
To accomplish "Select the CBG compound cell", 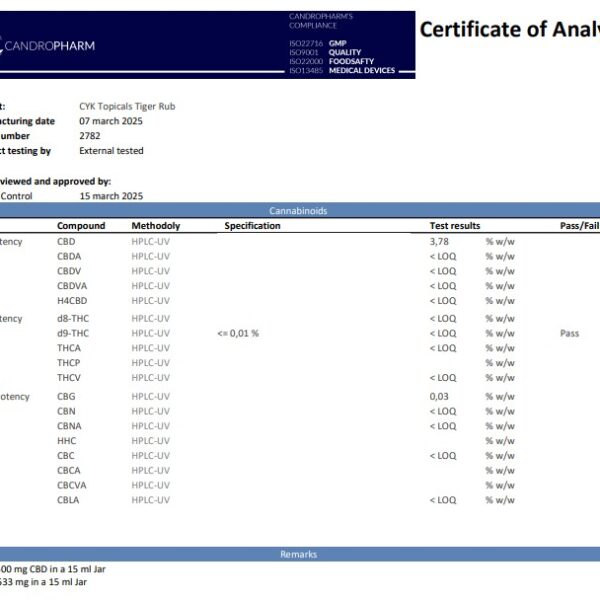I will click(x=66, y=396).
